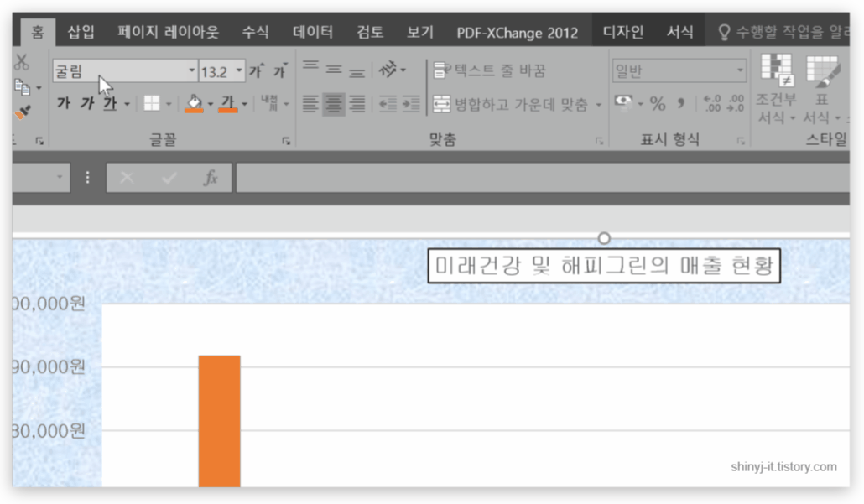Open the 맞춤 group dialog launcher
The height and width of the screenshot is (504, 864).
pyautogui.click(x=599, y=141)
